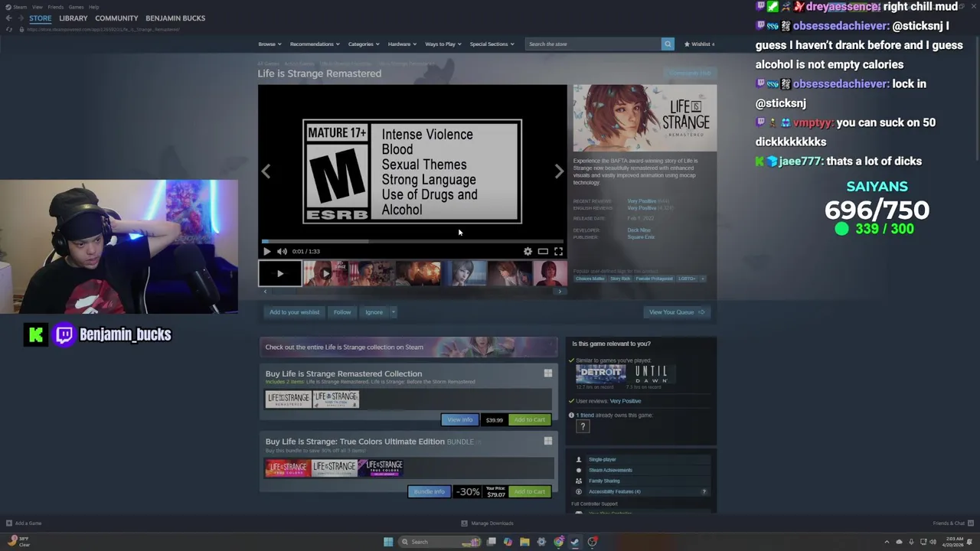Open View Your Queue
The image size is (980, 551).
tap(677, 312)
